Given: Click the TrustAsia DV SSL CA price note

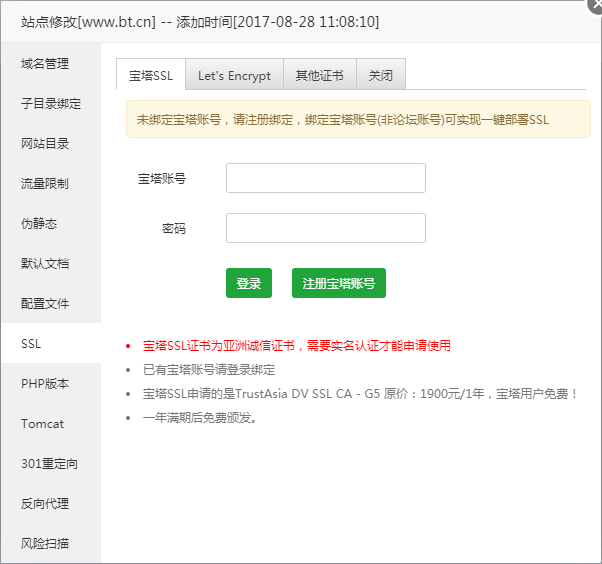Looking at the screenshot, I should pos(360,394).
